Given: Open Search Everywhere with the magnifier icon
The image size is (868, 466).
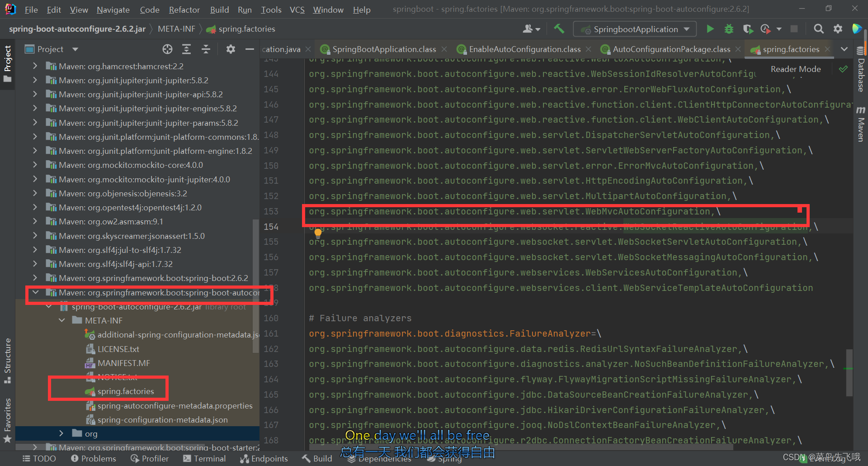Looking at the screenshot, I should [x=819, y=29].
